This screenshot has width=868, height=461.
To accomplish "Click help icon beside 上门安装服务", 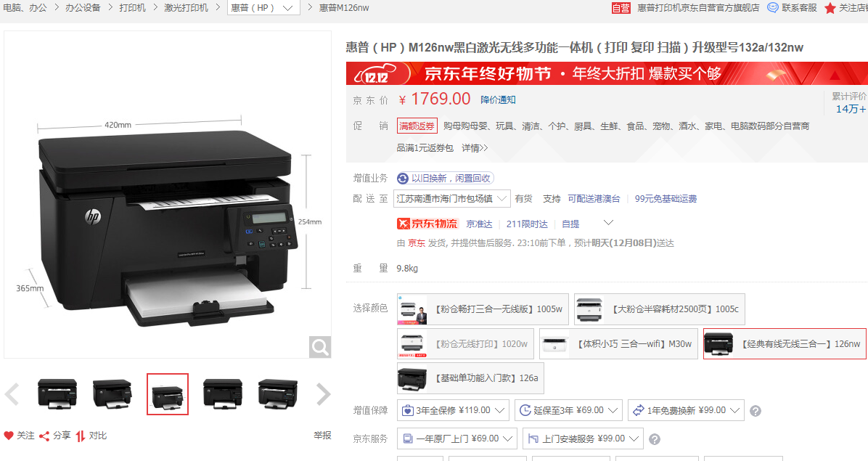I will click(x=655, y=439).
